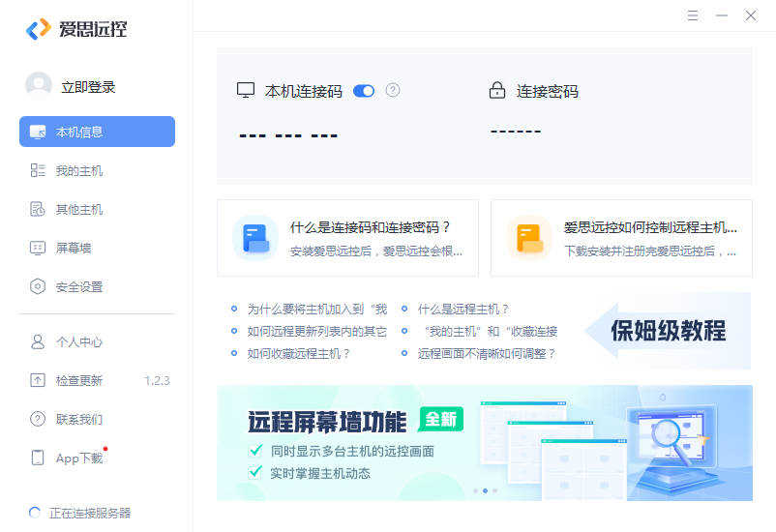
Task: Click the orange document icon for 远程主机 article
Action: [x=529, y=238]
